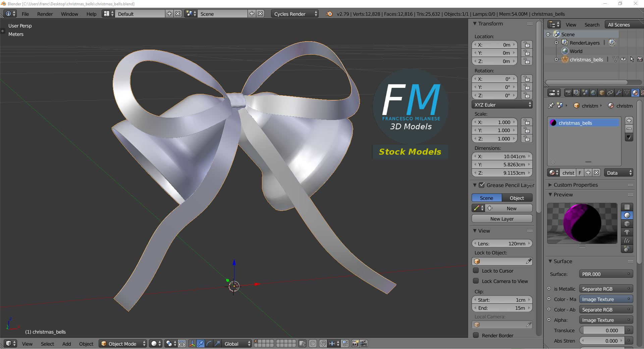
Task: Click the Blender logo in info header
Action: (329, 14)
